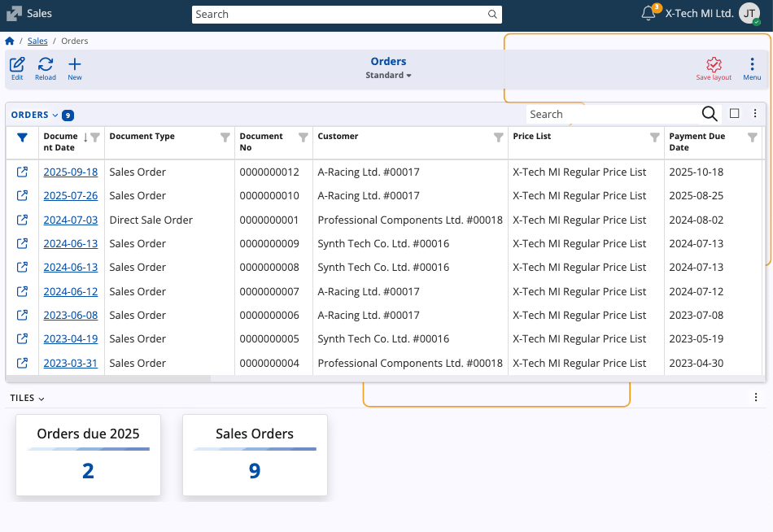Image resolution: width=773 pixels, height=532 pixels.
Task: Click the Orders due 2025 tile
Action: click(88, 455)
